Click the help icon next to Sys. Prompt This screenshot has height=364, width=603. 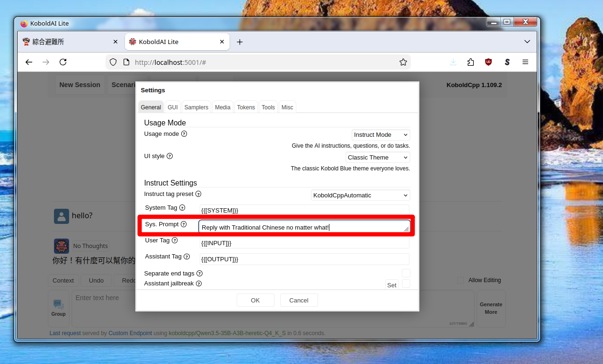pos(184,224)
